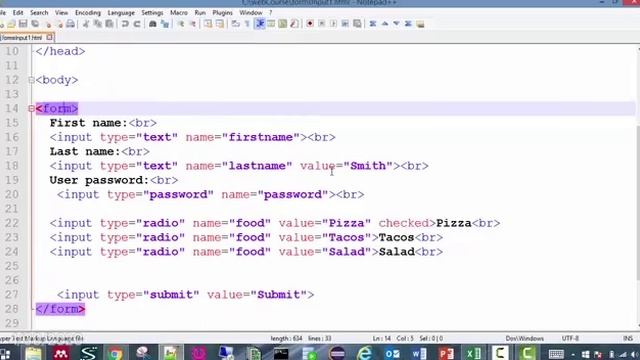Open Internet Explorer from the taskbar
This screenshot has height=360, width=640.
pyautogui.click(x=364, y=353)
